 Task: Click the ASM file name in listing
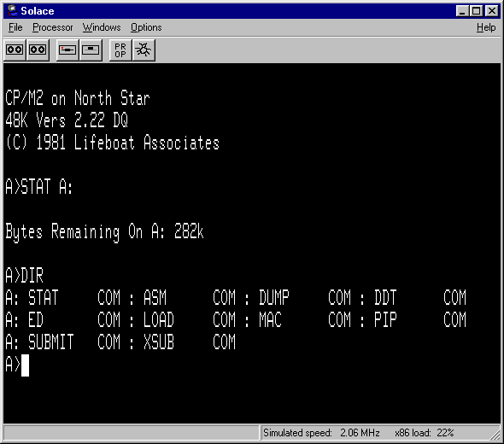[x=155, y=297]
